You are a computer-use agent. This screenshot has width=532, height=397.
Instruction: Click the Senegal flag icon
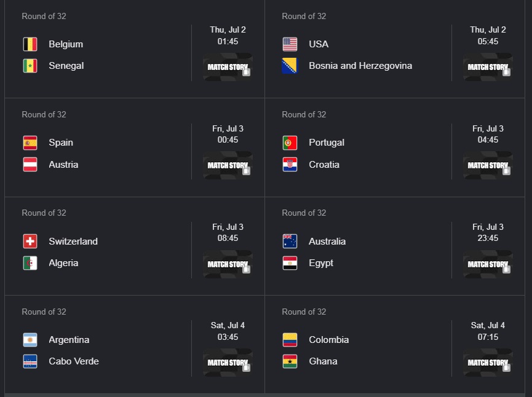[x=30, y=66]
